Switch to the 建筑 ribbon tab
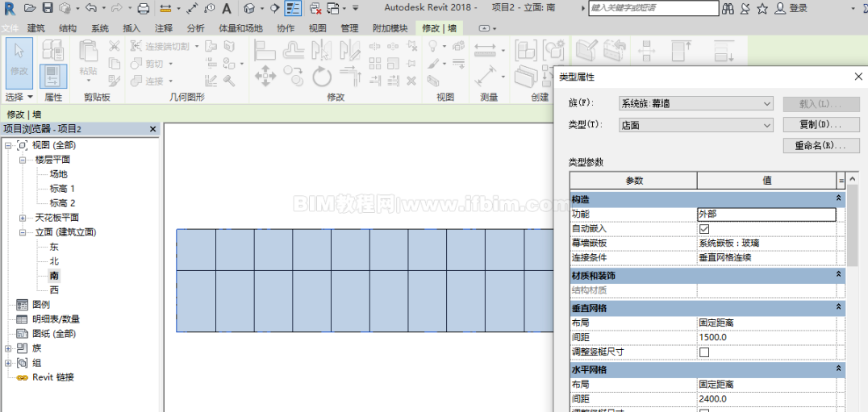This screenshot has width=868, height=412. point(36,29)
